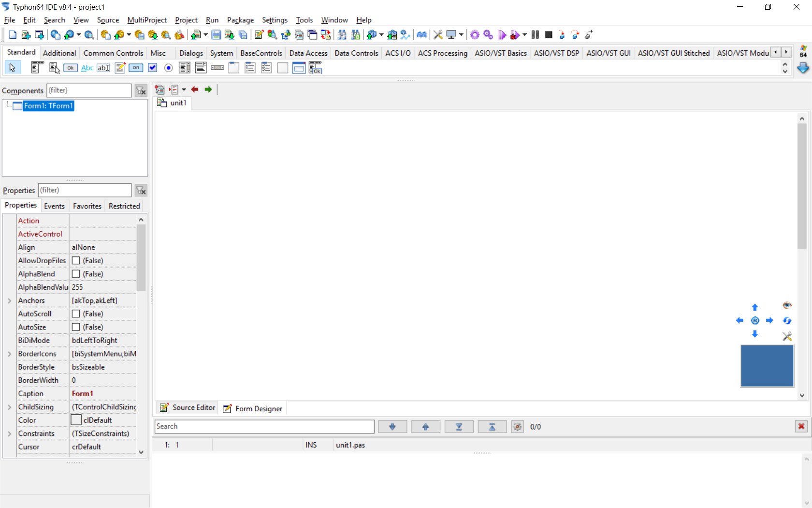Click the Components filter input field
Screen dimensions: 812x508
pos(89,90)
